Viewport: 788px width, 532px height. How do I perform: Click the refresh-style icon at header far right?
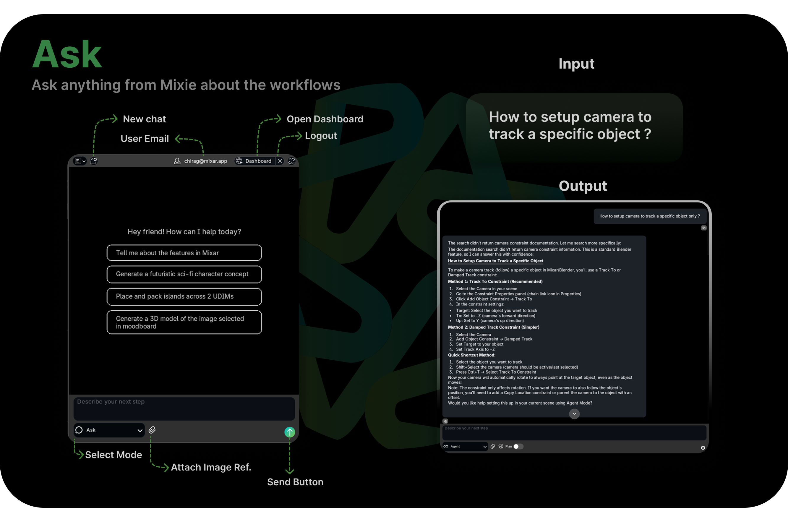point(292,161)
